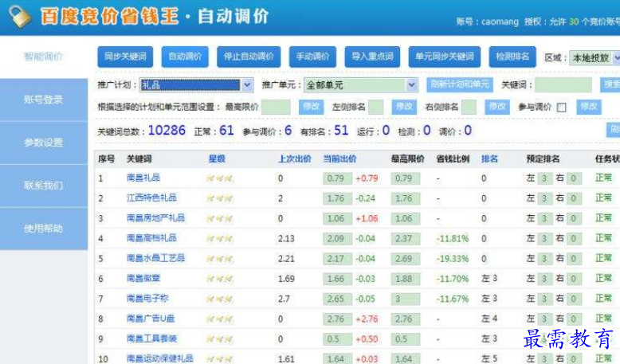620x364 pixels.
Task: Click 同步关键词 button
Action: click(125, 57)
